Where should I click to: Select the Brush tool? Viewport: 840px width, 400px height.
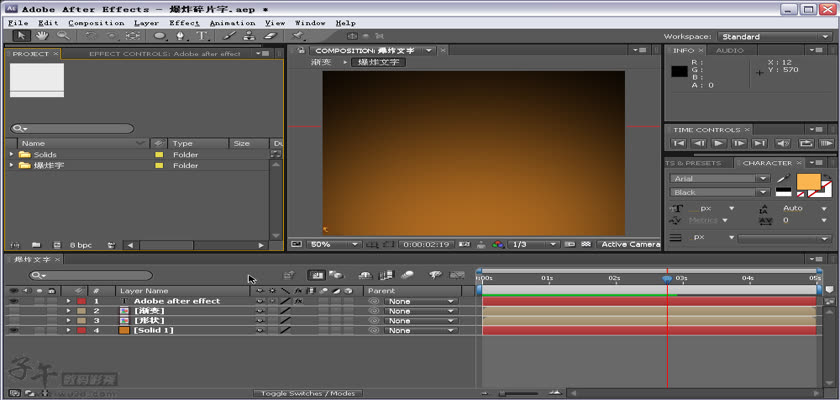click(x=229, y=36)
